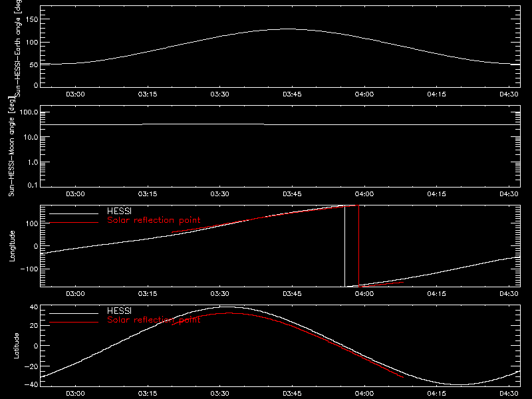Pick red reflection legend line in Longitude plot
Screen dimensions: 532x399
pos(74,223)
